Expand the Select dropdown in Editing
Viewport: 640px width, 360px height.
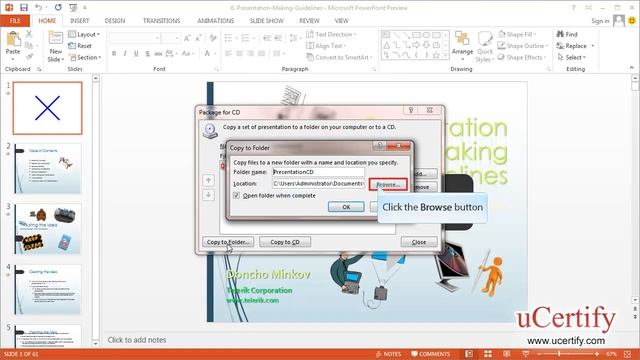click(571, 58)
